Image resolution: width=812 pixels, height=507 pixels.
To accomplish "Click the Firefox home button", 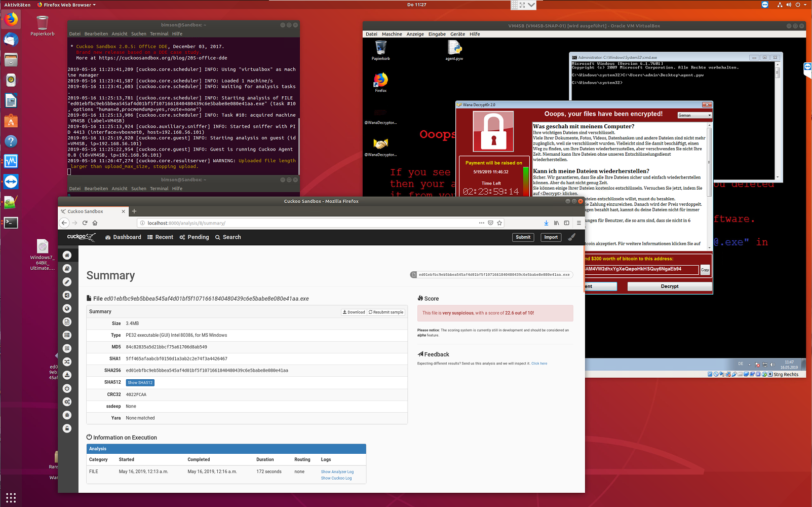I will 95,223.
